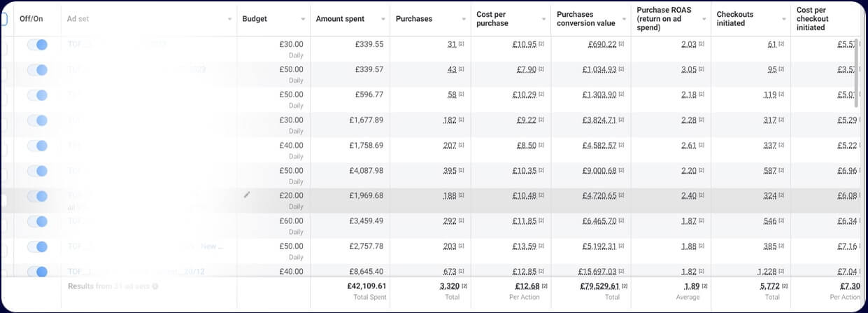Viewport: 868px width, 313px height.
Task: Expand the Purchase ROAS column menu arrow
Action: point(704,19)
